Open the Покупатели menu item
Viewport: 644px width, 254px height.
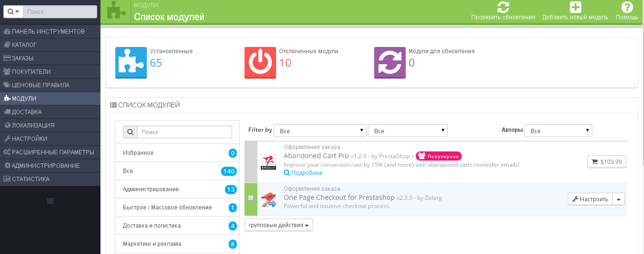(x=50, y=72)
